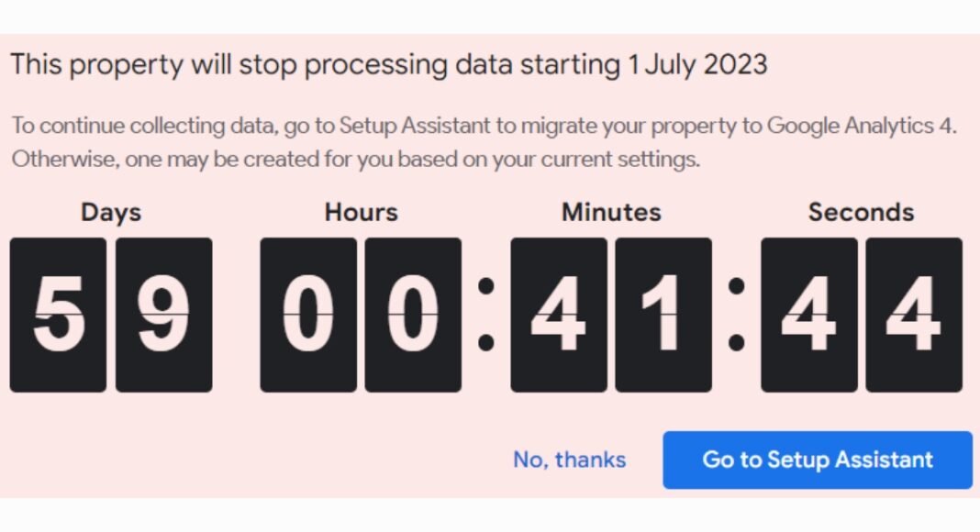
Task: Click the Minutes tens digit showing 4
Action: tap(559, 315)
